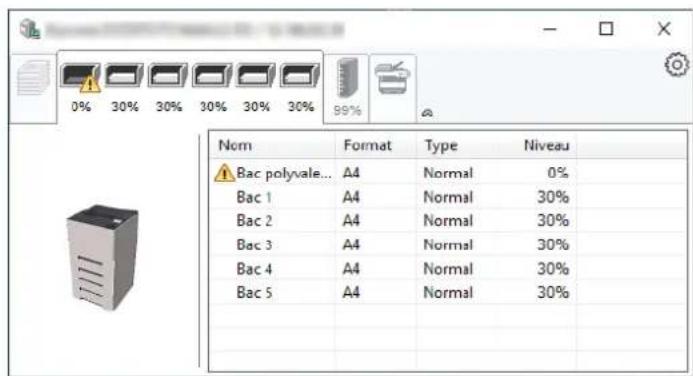693x376 pixels.
Task: Click the 30% level in Bac 1 row
Action: point(553,197)
